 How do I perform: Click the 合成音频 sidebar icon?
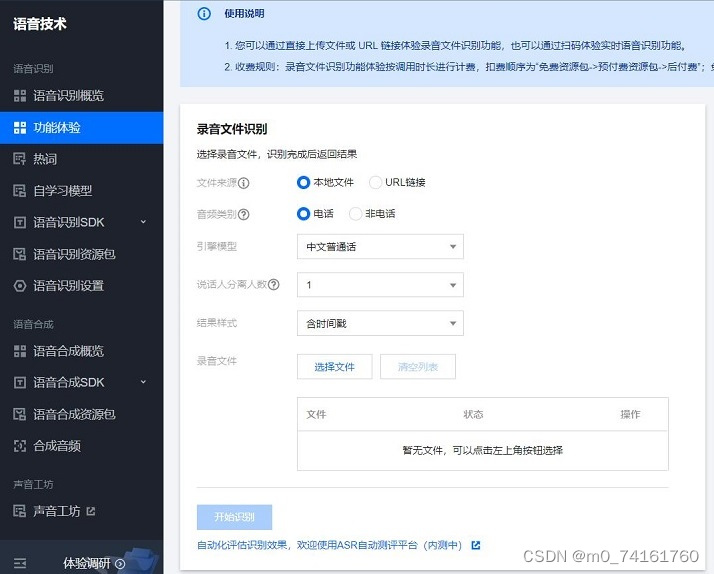click(20, 446)
